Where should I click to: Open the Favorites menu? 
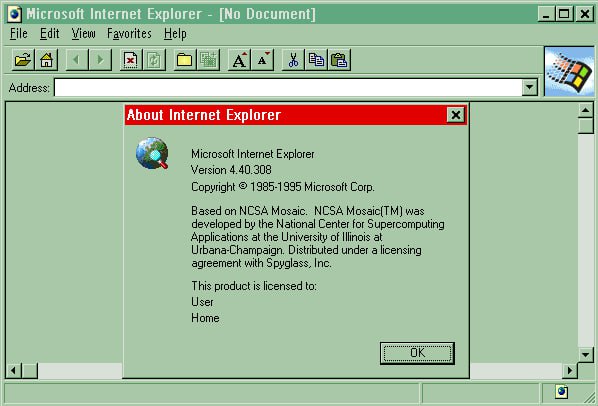129,34
